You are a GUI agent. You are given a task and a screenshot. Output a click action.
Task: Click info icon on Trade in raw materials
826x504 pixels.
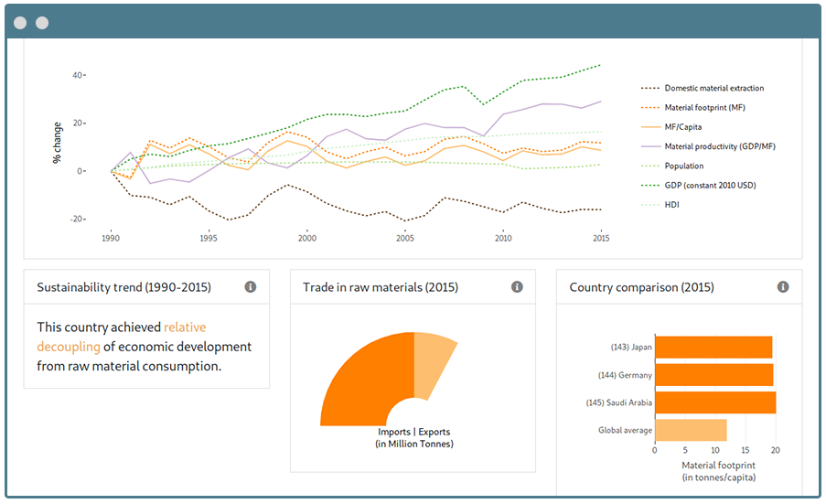tap(517, 287)
